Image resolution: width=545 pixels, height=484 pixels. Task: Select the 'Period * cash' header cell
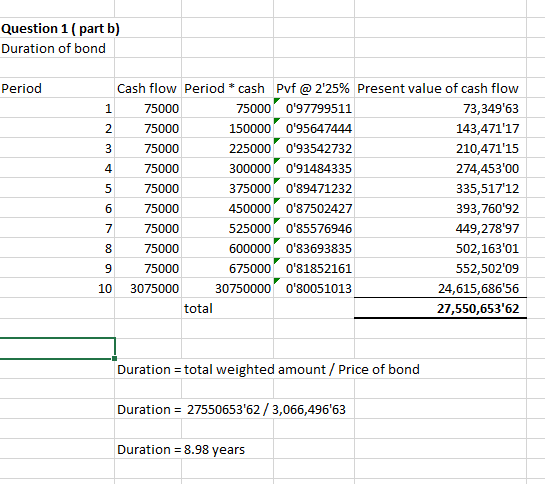pyautogui.click(x=227, y=88)
